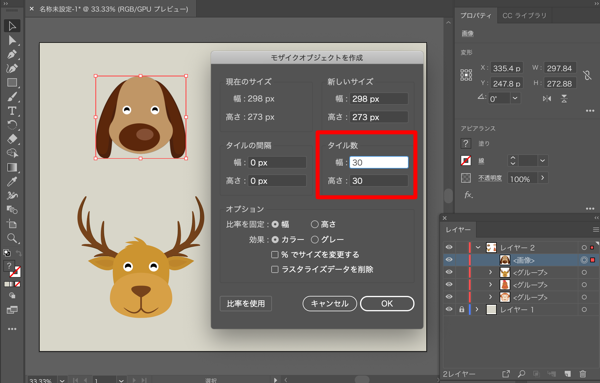Select the Paintbrush tool
Screen dimensions: 600x383
point(12,97)
